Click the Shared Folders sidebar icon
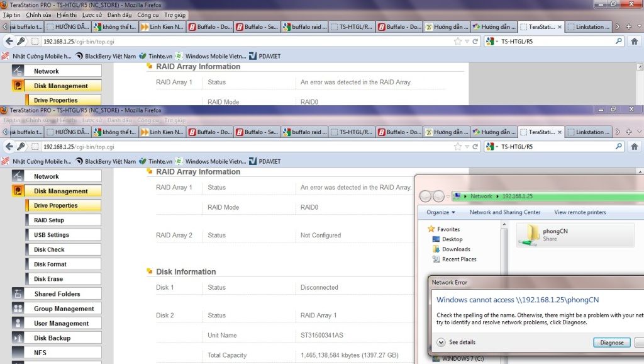The width and height of the screenshot is (644, 364). click(18, 293)
